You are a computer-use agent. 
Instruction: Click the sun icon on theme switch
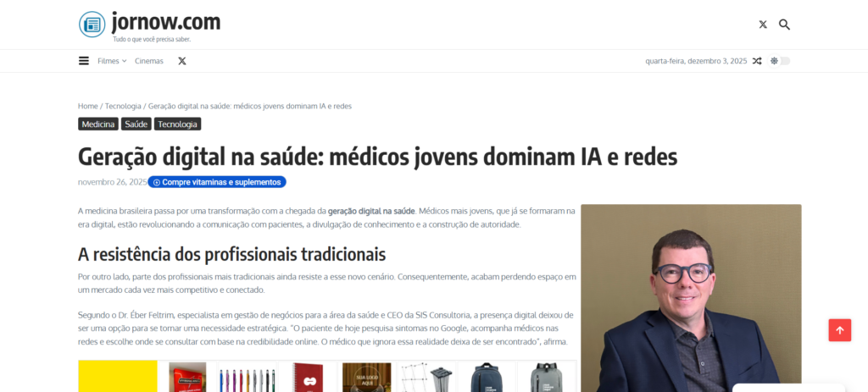pyautogui.click(x=774, y=61)
